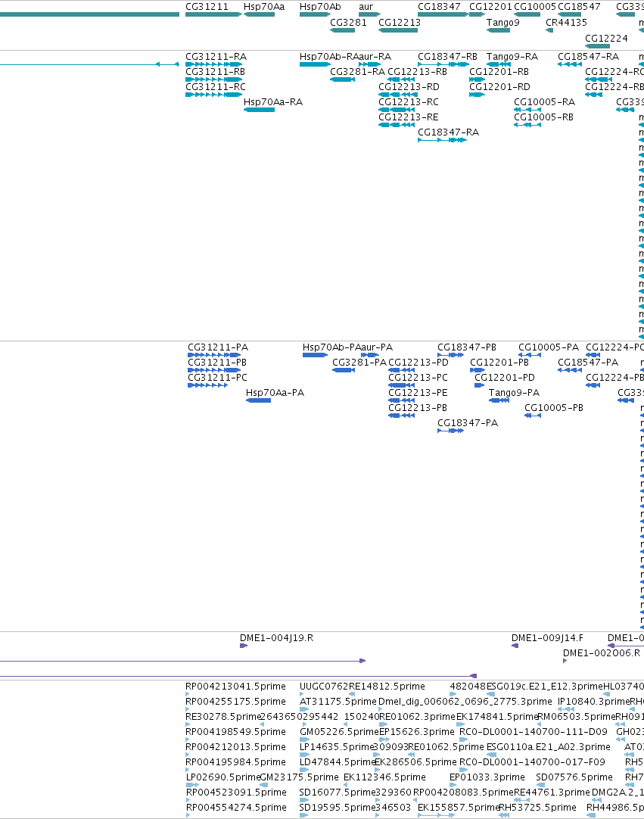Click transcript CG12213-RD
The image size is (644, 819).
coord(409,87)
